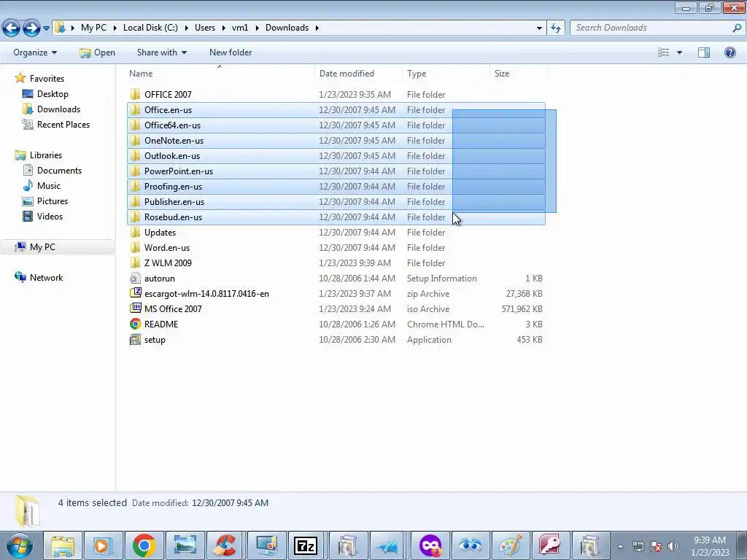Expand the arrow after My PC breadcrumb
This screenshot has width=747, height=560.
pyautogui.click(x=115, y=28)
